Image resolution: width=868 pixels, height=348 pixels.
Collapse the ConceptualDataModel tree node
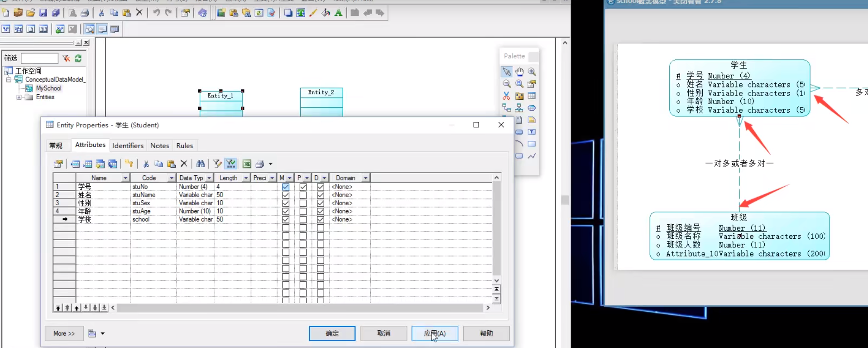click(9, 80)
